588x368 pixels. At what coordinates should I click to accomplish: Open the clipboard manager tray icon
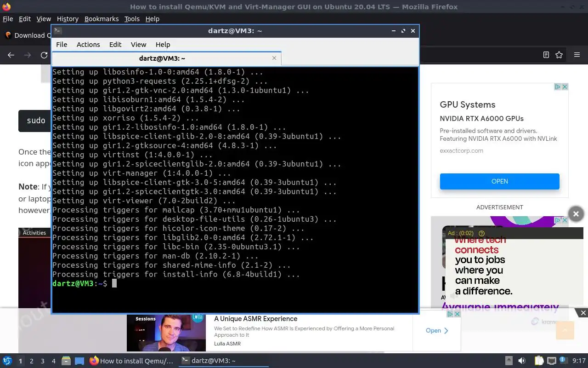[539, 361]
